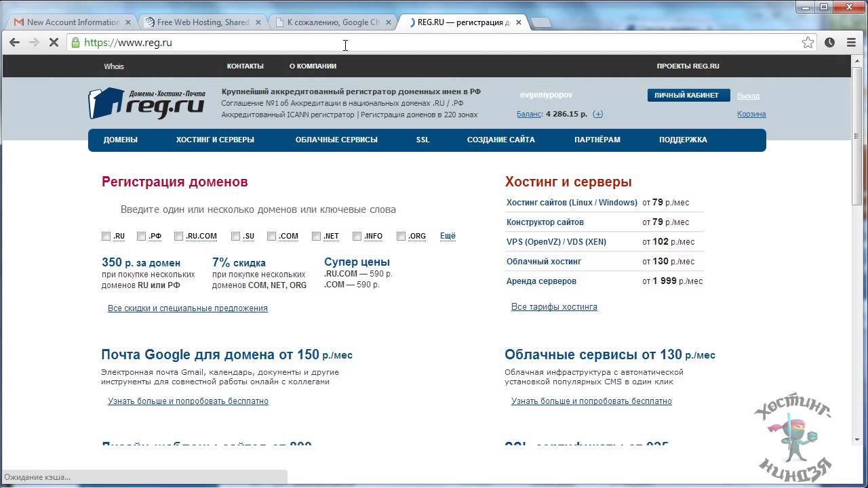This screenshot has width=868, height=488.
Task: Stop page loading with the X button
Action: 55,42
